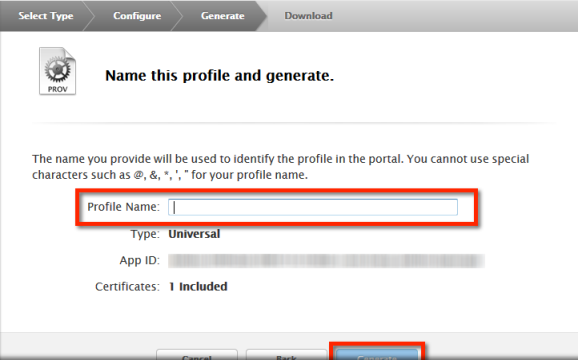Click the special characters instruction paragraph

[281, 167]
